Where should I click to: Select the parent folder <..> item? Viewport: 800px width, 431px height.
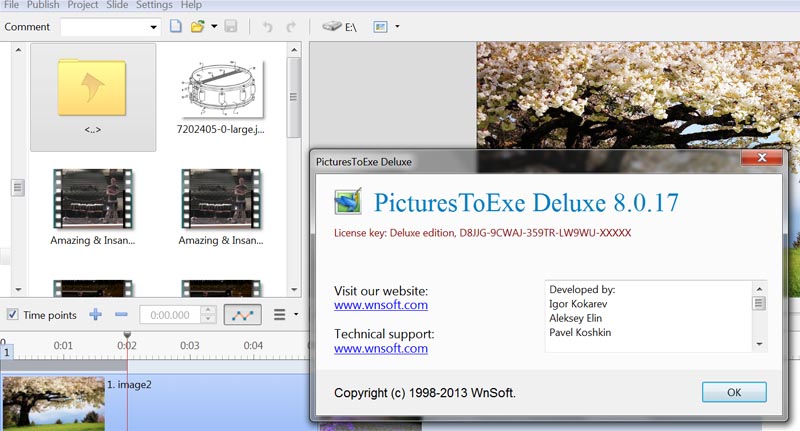tap(93, 97)
